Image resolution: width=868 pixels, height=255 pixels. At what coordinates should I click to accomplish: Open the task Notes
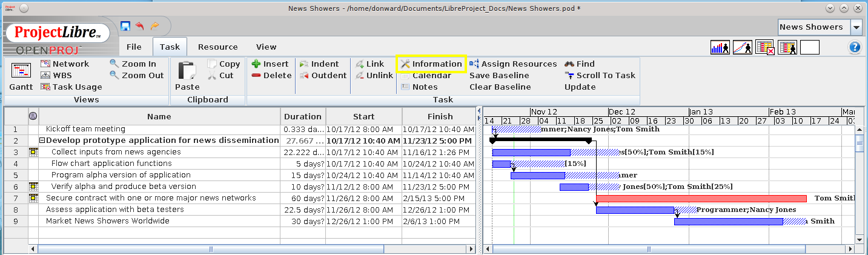[x=419, y=87]
